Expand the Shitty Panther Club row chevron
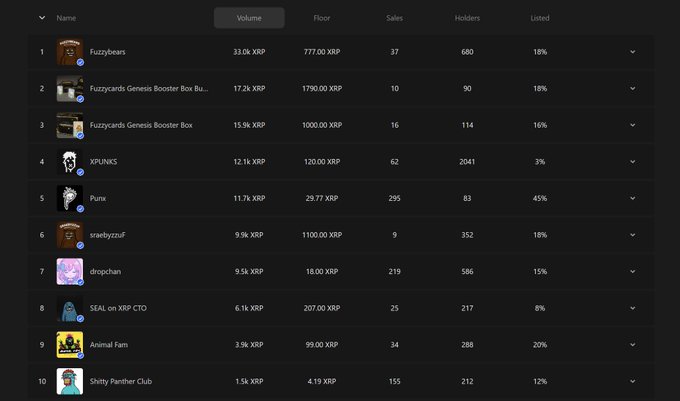The image size is (680, 401). (x=633, y=381)
